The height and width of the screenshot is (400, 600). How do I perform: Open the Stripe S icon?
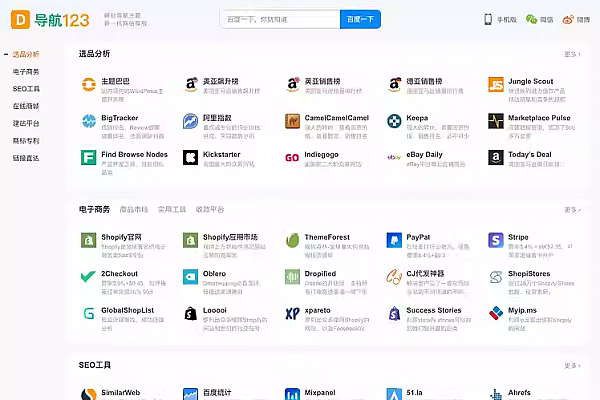[x=496, y=240]
